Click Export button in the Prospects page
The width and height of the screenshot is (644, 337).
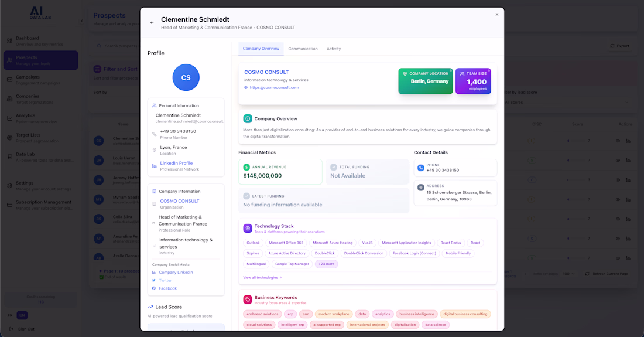[620, 46]
